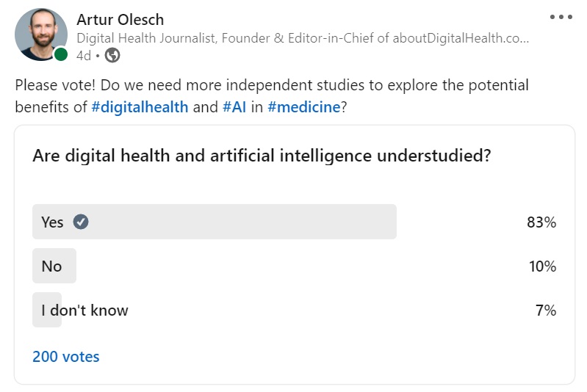Click the 4d post timestamp

pyautogui.click(x=83, y=55)
